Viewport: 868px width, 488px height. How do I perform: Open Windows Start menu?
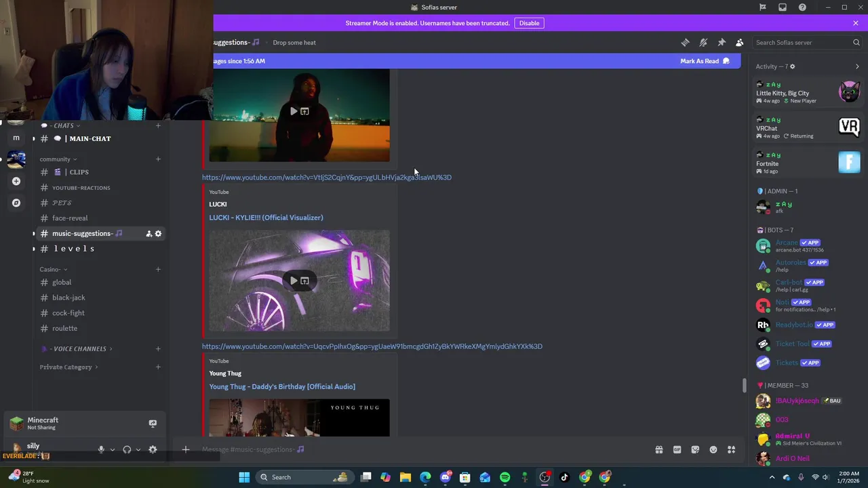click(244, 477)
